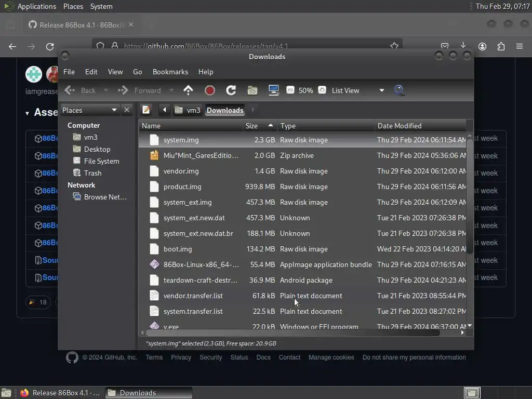532x399 pixels.
Task: Open the View menu
Action: click(115, 72)
